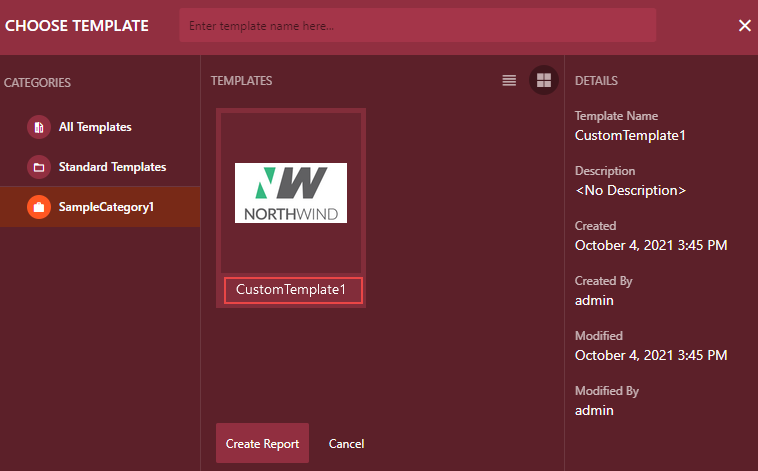
Task: Select the All Templates category label
Action: click(x=95, y=127)
